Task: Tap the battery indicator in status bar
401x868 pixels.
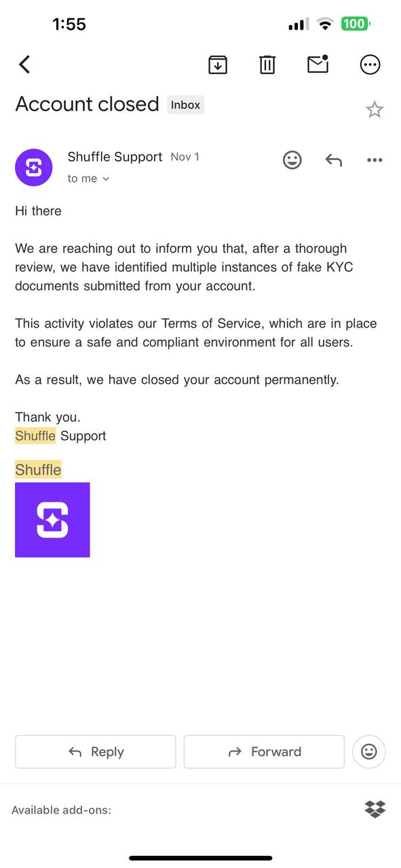Action: [356, 24]
